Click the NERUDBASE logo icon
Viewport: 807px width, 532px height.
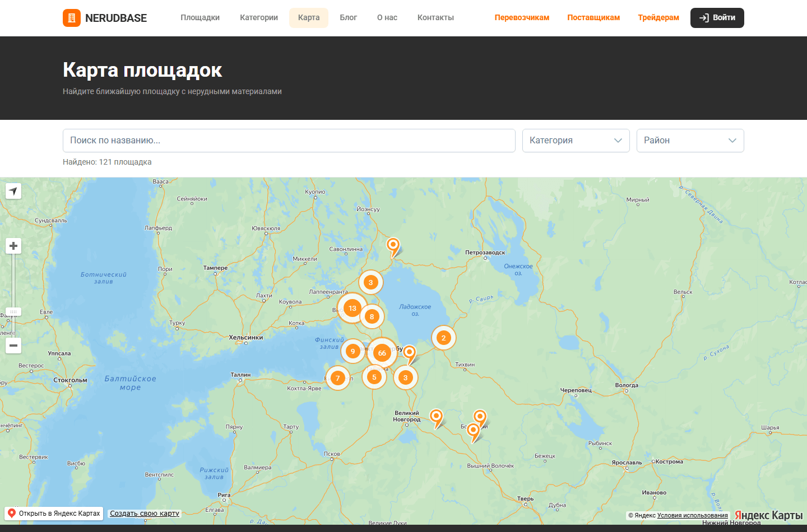coord(72,18)
